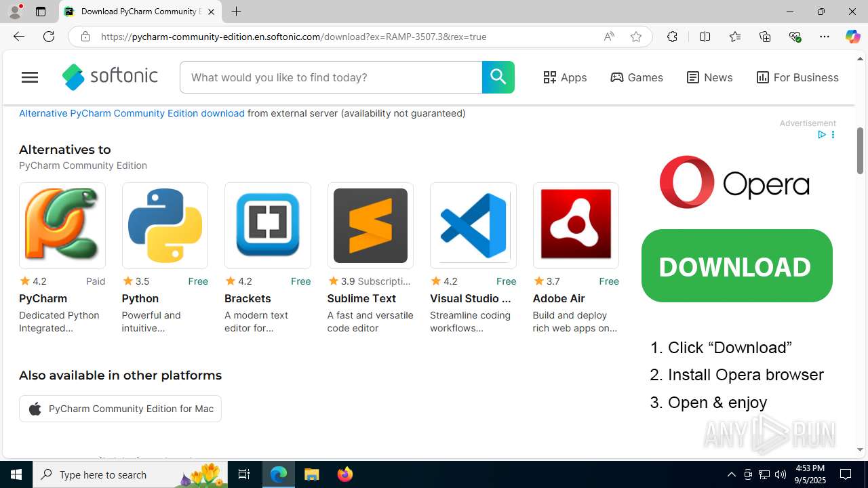Open the Sublime Text app icon
The width and height of the screenshot is (868, 488).
click(x=370, y=226)
